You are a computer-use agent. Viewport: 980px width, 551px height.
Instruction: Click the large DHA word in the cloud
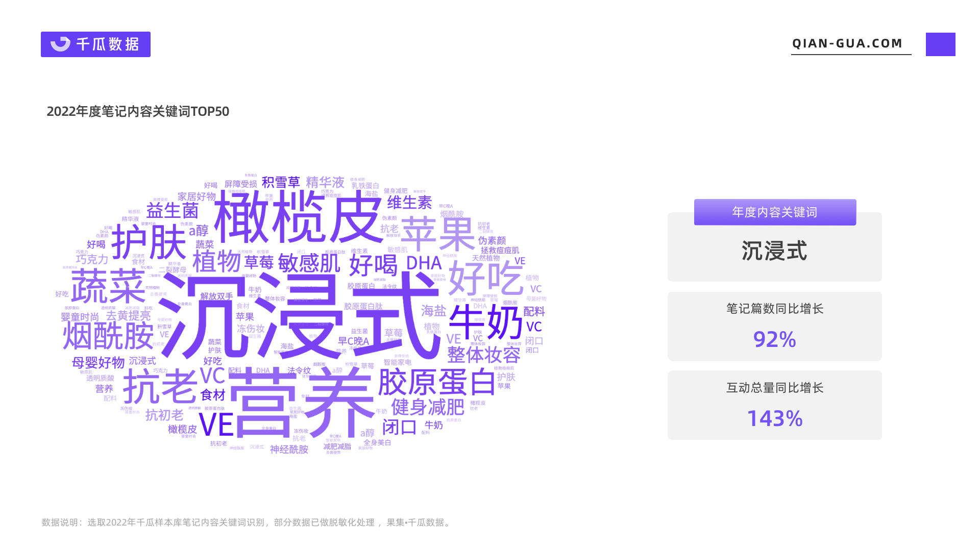tap(424, 263)
